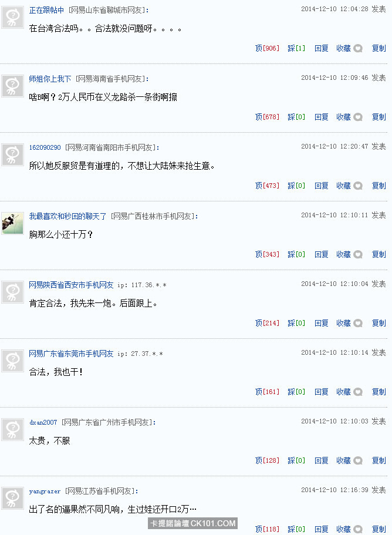Reply to the 所以她反服贸 comment via 回复
This screenshot has width=392, height=535.
click(x=321, y=186)
